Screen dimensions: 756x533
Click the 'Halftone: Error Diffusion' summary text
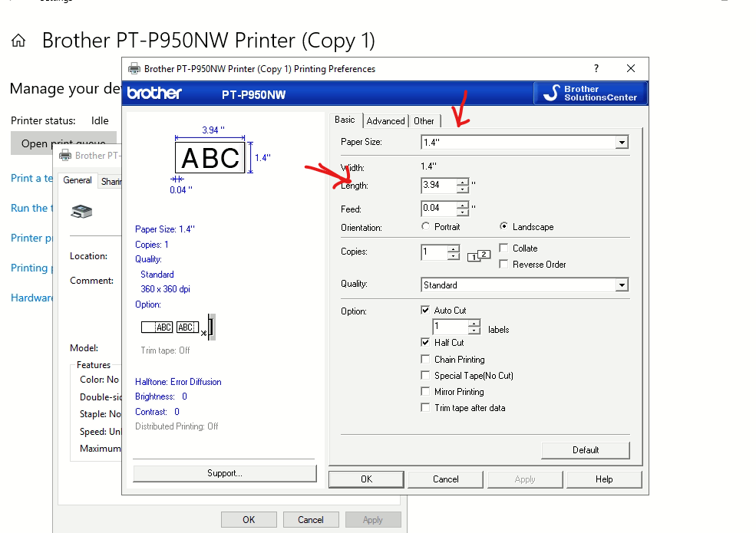tap(178, 382)
